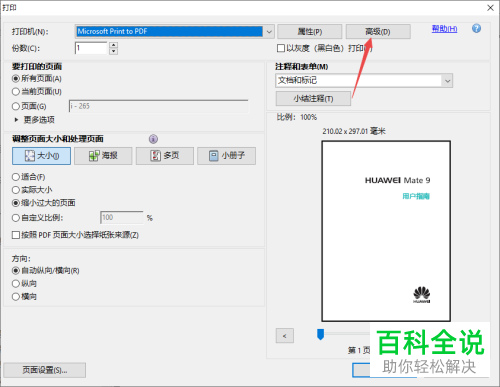Decrease the copies count with down arrow
This screenshot has width=500, height=387.
[114, 51]
